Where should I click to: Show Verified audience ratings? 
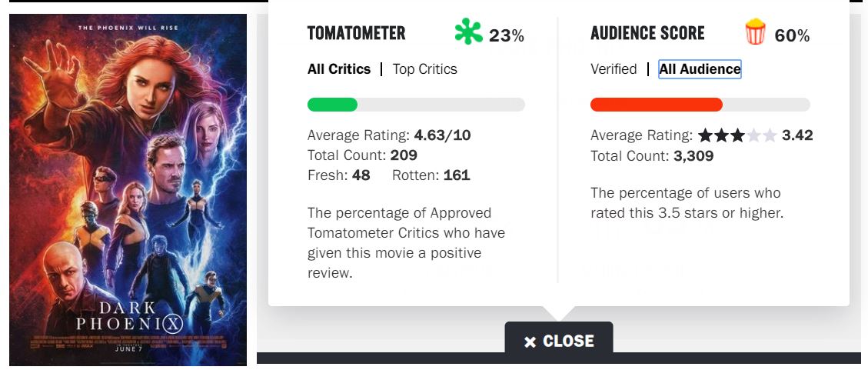coord(614,69)
